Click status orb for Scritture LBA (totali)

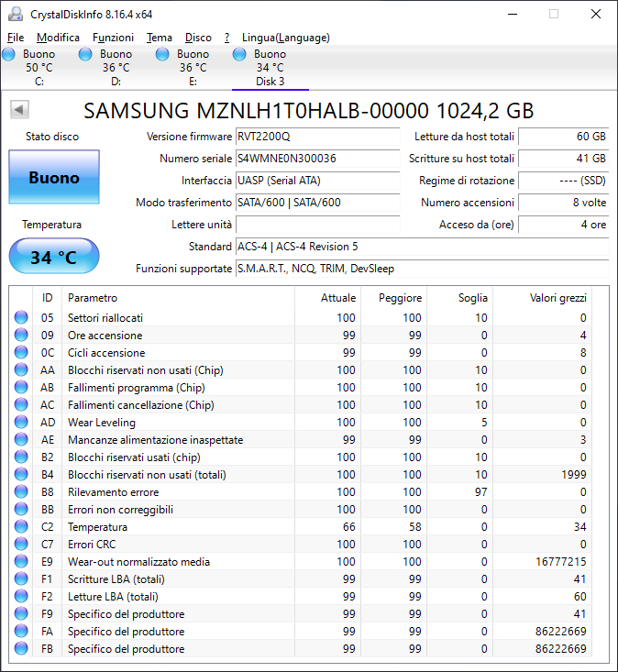click(21, 579)
